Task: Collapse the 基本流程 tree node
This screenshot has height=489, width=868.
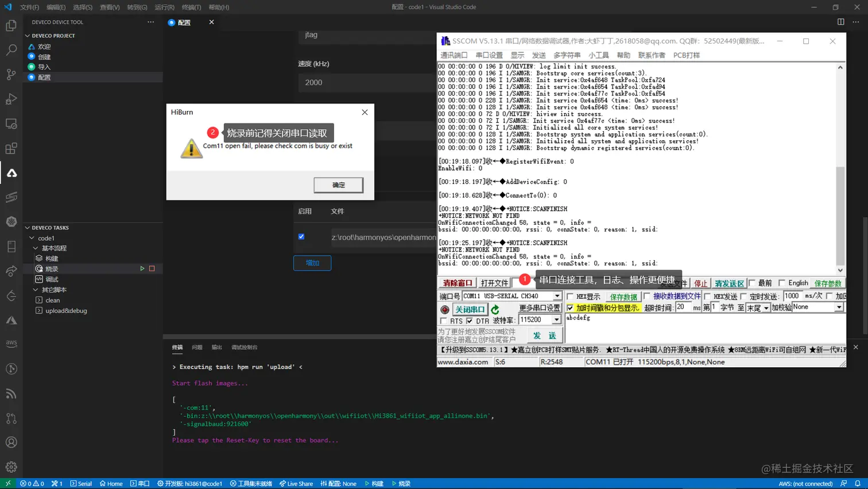Action: 36,248
